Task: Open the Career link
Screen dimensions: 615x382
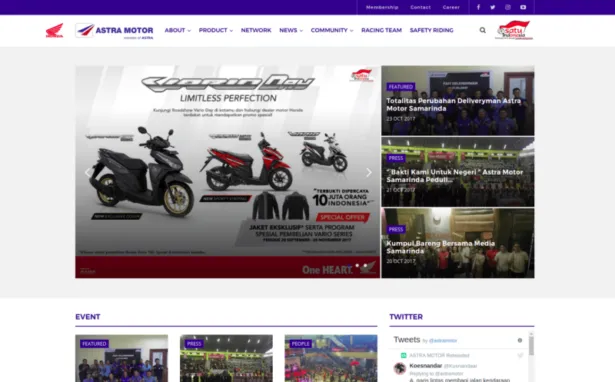Action: click(x=451, y=7)
